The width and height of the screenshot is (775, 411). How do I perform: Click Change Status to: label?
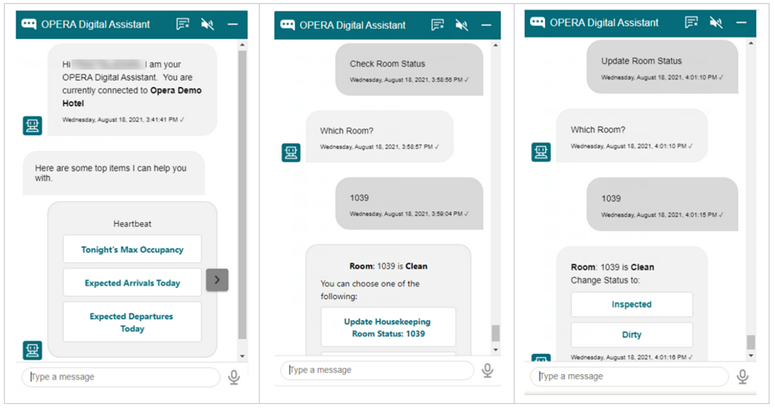(605, 280)
